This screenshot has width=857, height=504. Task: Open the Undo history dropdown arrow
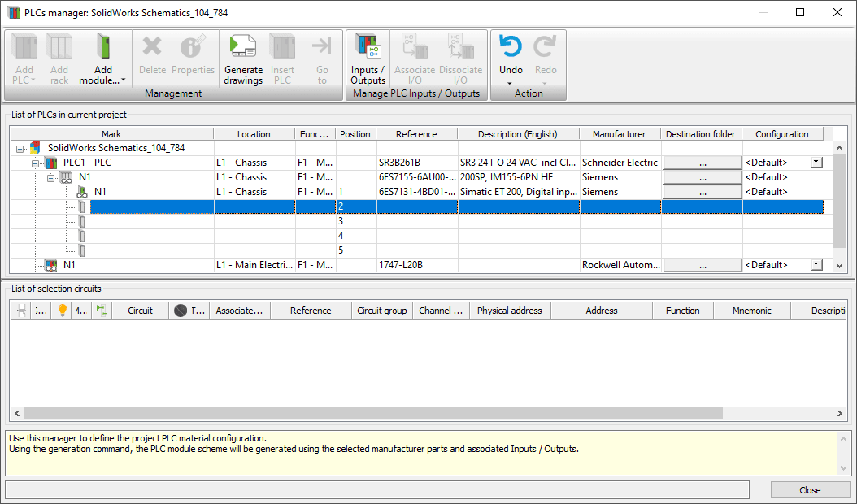510,84
